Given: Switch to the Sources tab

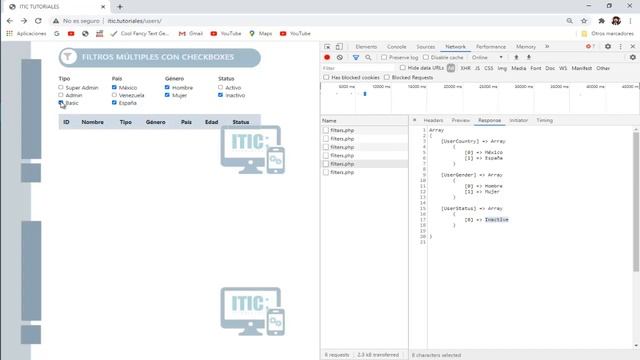Looking at the screenshot, I should click(426, 47).
